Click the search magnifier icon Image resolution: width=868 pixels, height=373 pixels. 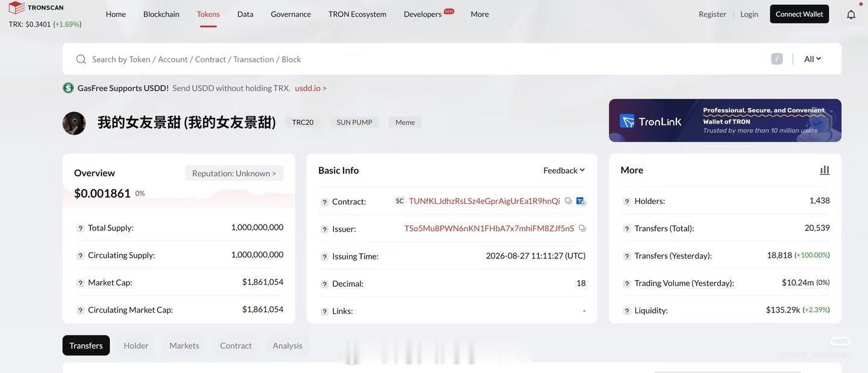pyautogui.click(x=81, y=59)
